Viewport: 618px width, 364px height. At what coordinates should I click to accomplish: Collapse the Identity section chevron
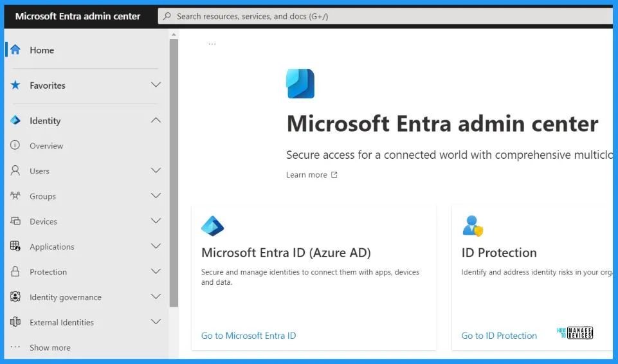click(x=156, y=120)
